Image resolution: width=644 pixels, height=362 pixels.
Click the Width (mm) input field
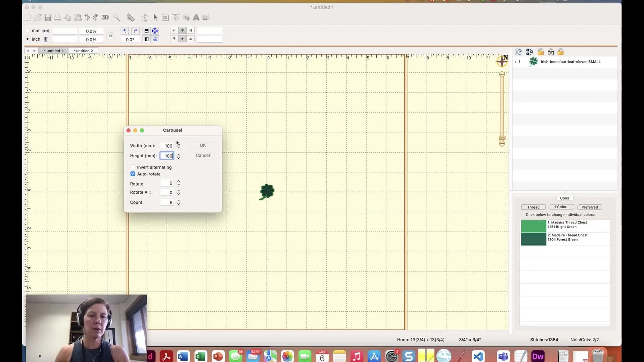(x=168, y=146)
